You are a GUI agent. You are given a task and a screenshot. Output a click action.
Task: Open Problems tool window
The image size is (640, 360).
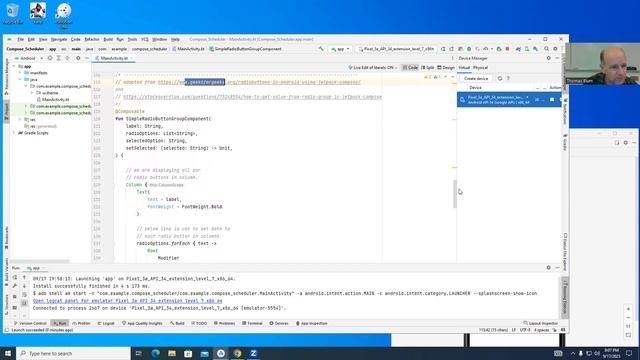point(224,323)
